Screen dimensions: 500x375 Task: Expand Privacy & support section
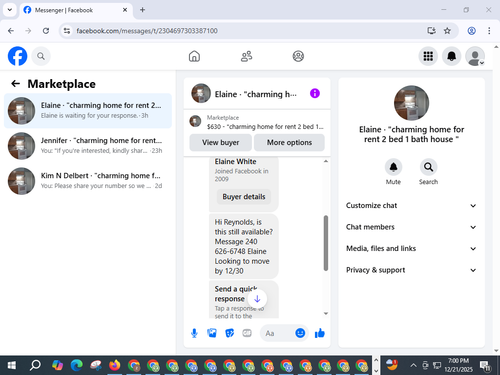pyautogui.click(x=411, y=270)
